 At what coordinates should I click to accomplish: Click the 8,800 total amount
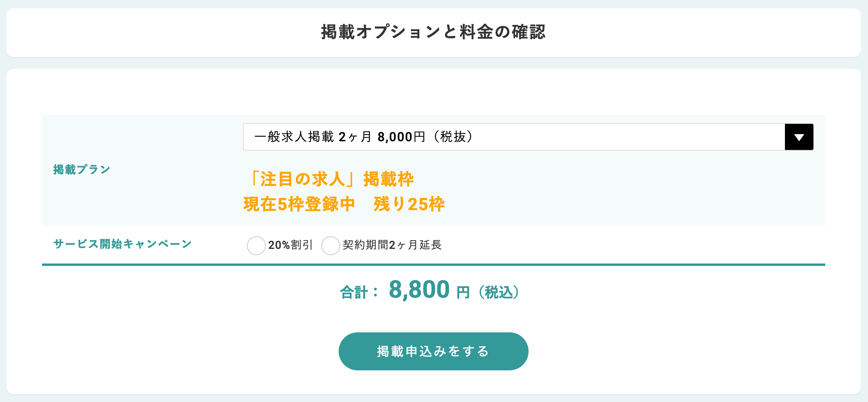tap(419, 290)
